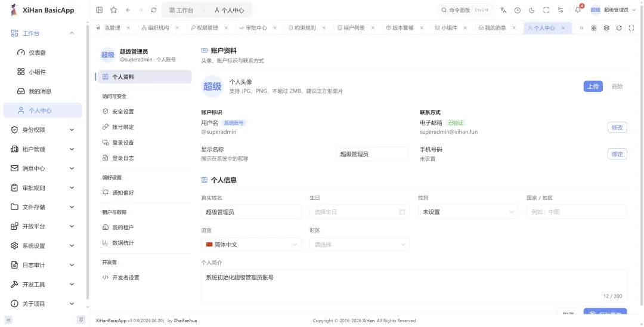Collapse sidebar with bottom double-arrow icon
The width and height of the screenshot is (644, 327).
pyautogui.click(x=8, y=320)
